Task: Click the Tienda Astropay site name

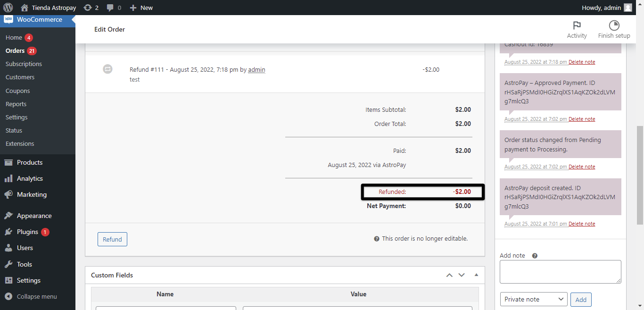Action: 54,8
